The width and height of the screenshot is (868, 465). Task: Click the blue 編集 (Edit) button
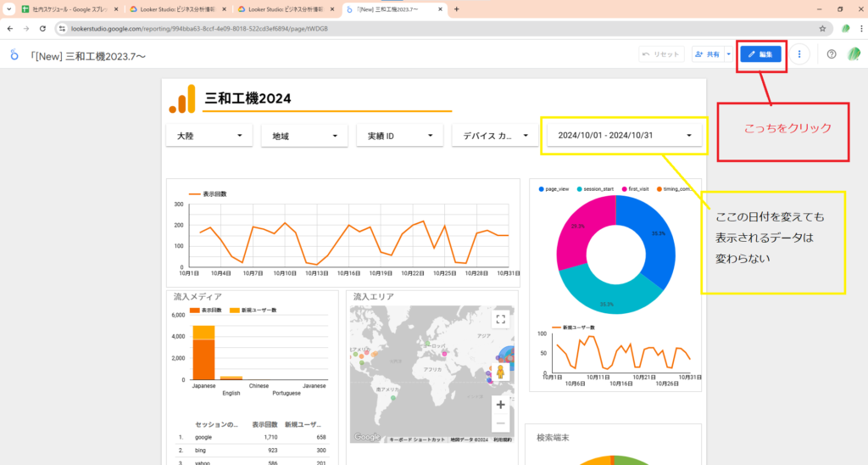point(760,54)
